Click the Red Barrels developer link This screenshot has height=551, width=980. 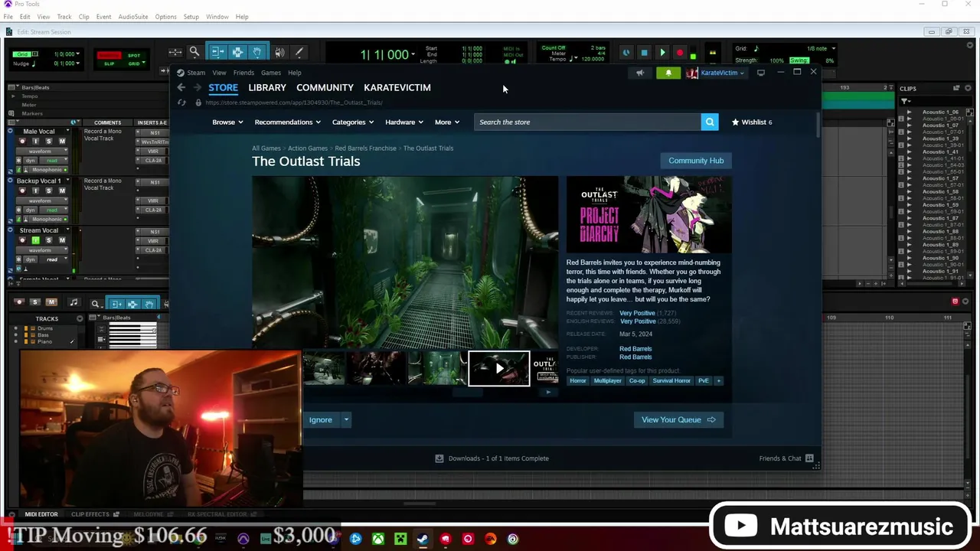coord(635,349)
